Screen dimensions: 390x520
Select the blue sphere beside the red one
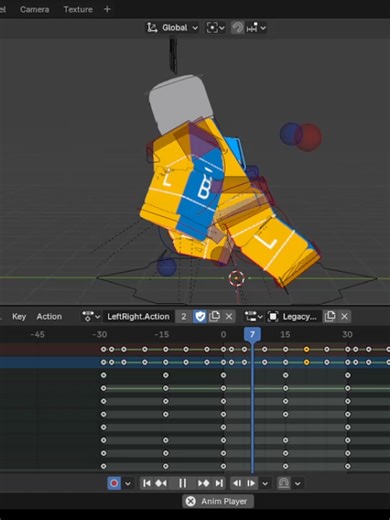290,134
